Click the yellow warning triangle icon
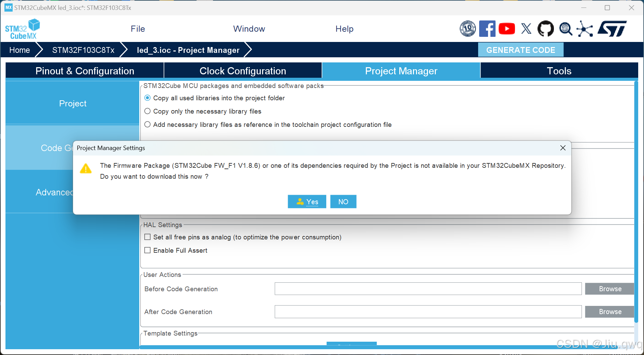This screenshot has height=355, width=644. pos(86,168)
